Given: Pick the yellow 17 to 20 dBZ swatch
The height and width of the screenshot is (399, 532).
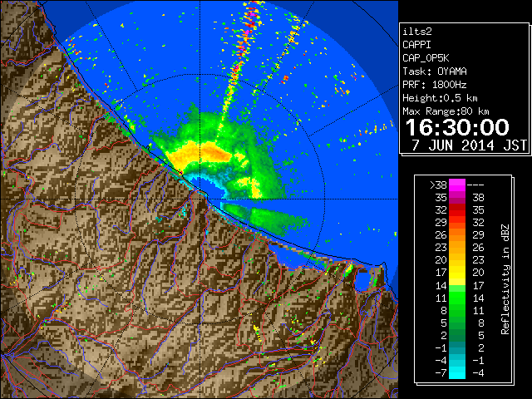Looking at the screenshot, I should click(457, 273).
